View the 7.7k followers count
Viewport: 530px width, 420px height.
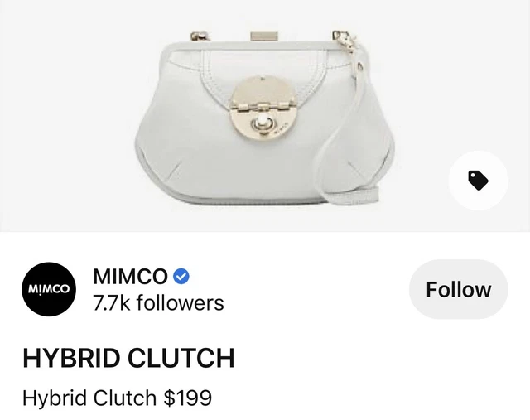(x=158, y=303)
